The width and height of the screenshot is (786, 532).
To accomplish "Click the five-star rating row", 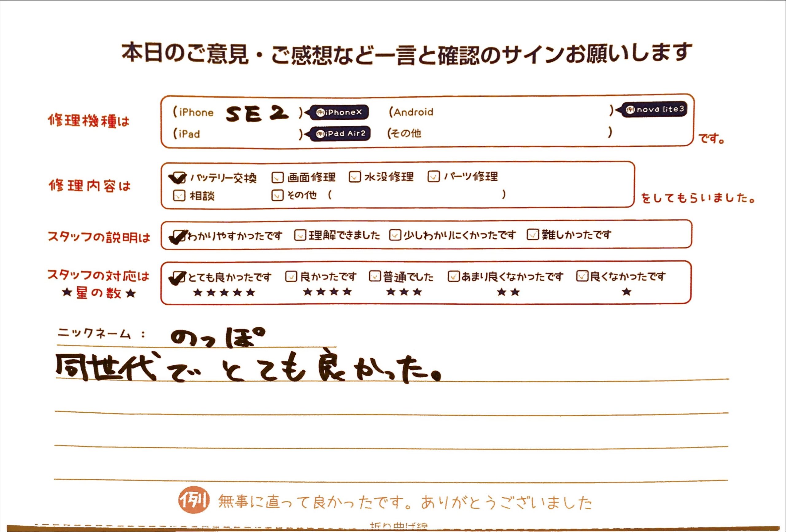I will pos(224,292).
